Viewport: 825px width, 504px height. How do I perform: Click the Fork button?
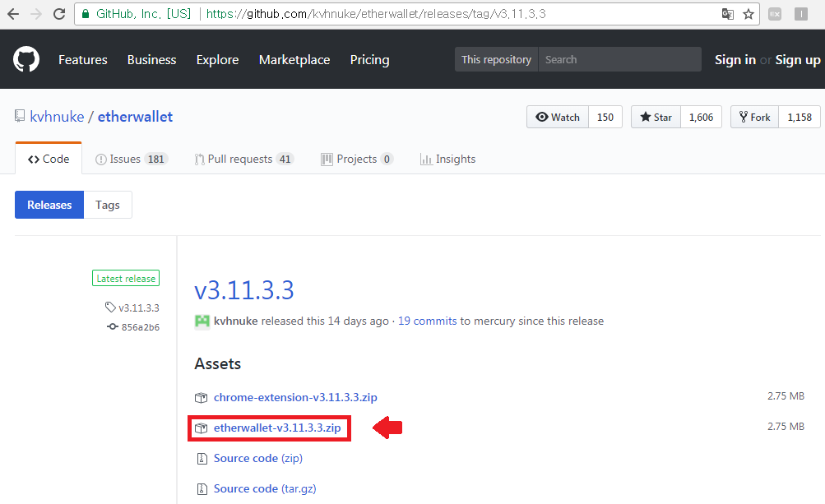pos(754,117)
